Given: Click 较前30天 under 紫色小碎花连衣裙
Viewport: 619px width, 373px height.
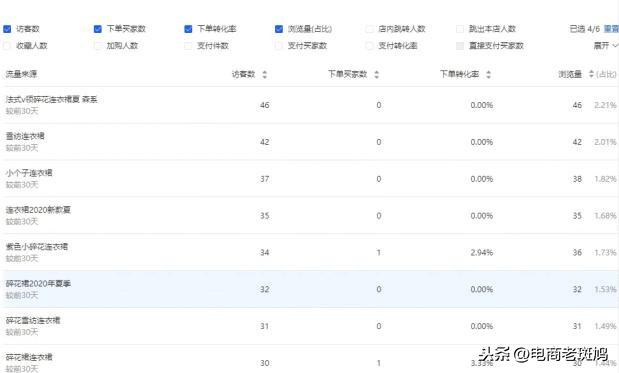Looking at the screenshot, I should (22, 259).
